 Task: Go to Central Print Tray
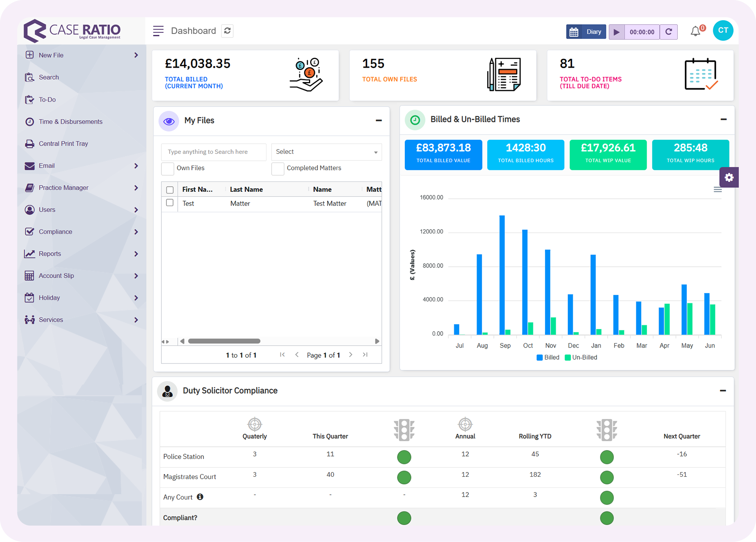pos(63,144)
